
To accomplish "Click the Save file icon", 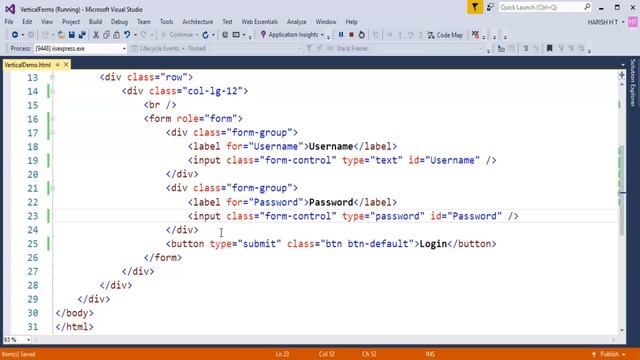I will coord(71,35).
